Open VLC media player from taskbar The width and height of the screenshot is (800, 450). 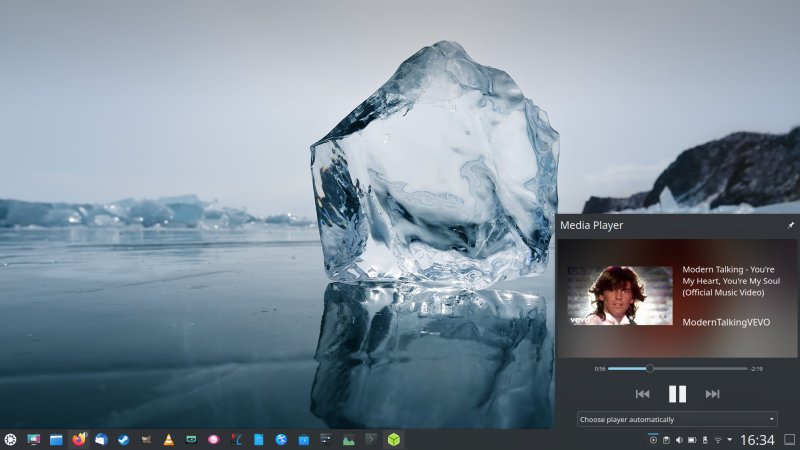[x=168, y=439]
